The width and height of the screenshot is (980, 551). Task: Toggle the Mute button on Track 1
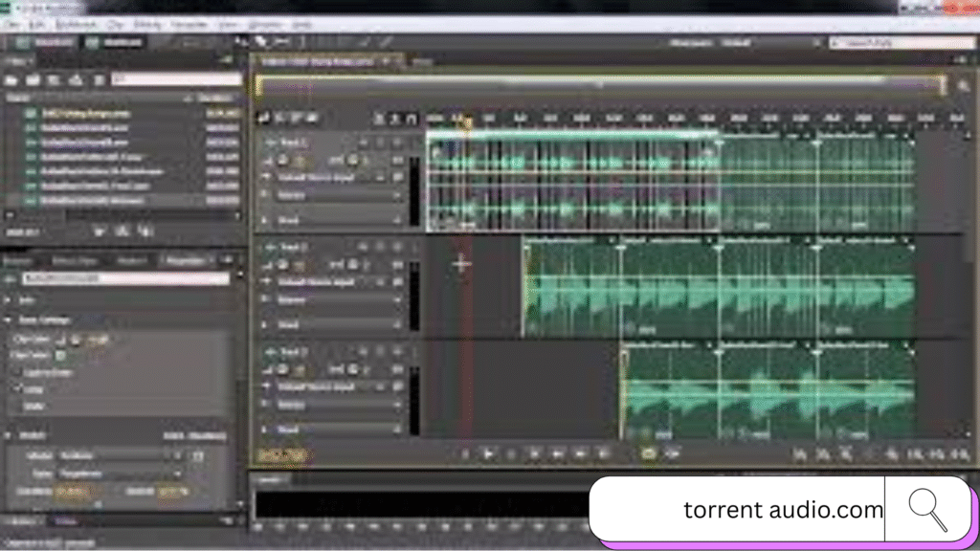[x=362, y=142]
